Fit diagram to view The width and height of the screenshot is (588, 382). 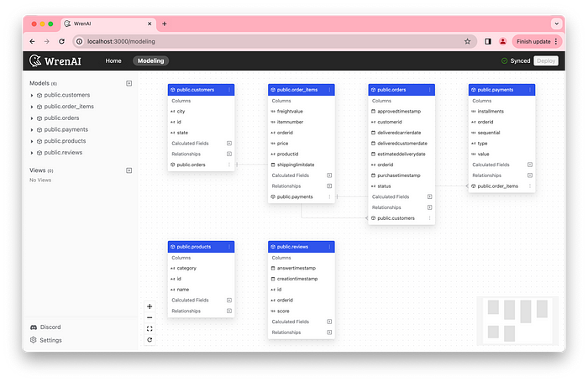coord(150,329)
